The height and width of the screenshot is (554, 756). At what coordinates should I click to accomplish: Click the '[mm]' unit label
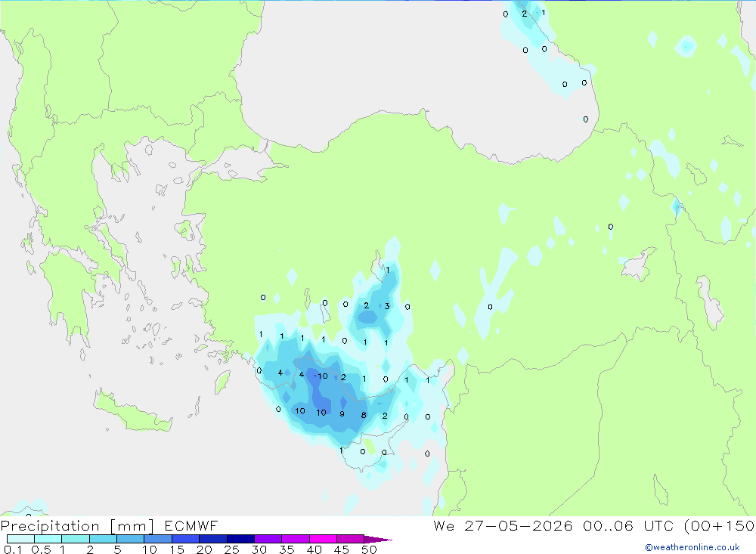point(132,526)
